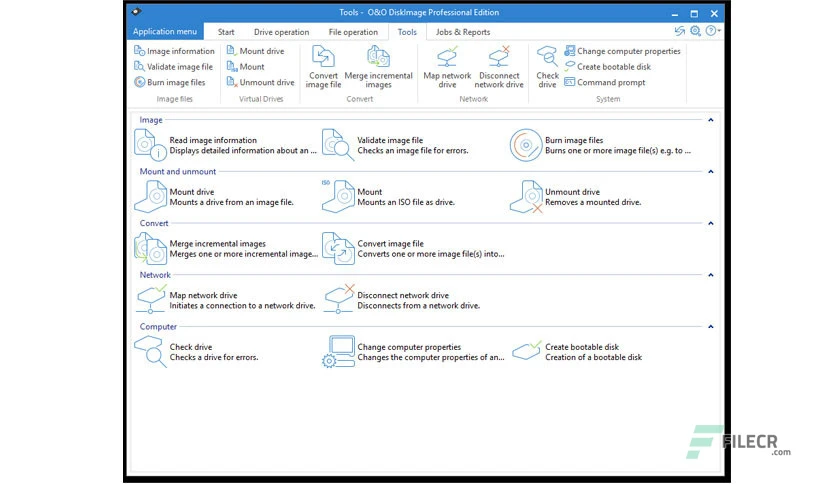Click the magnifier settings icon beside the help button
Screen dimensions: 836x484
coord(695,31)
